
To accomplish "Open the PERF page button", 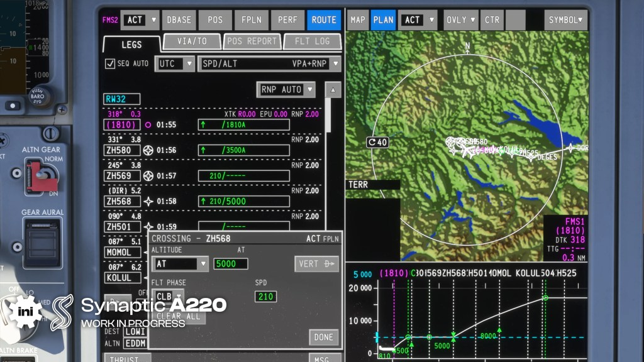I will (x=287, y=20).
